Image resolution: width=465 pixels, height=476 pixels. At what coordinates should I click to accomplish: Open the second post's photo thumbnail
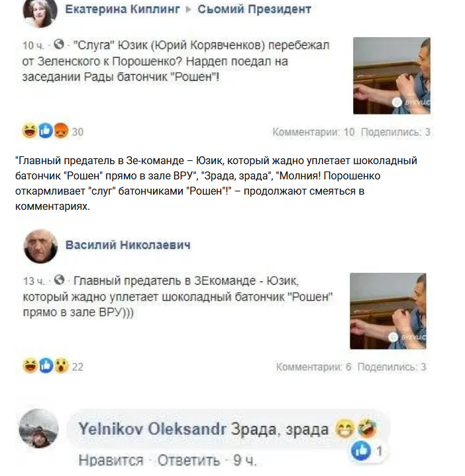(x=388, y=311)
